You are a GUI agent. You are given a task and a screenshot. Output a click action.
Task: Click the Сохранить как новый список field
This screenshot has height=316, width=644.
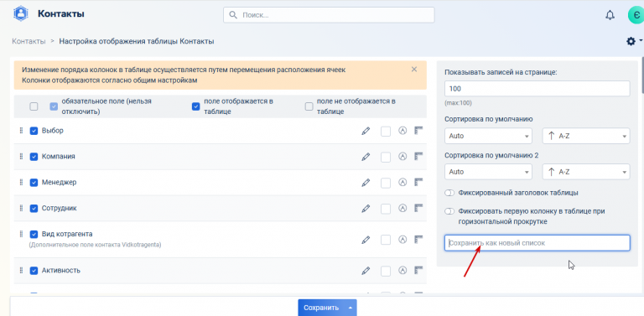point(537,243)
